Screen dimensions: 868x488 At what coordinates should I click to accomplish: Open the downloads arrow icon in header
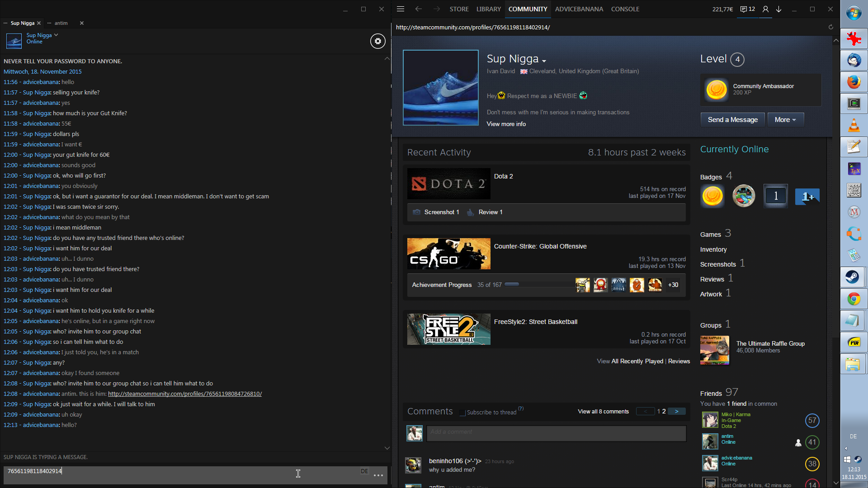click(x=779, y=9)
